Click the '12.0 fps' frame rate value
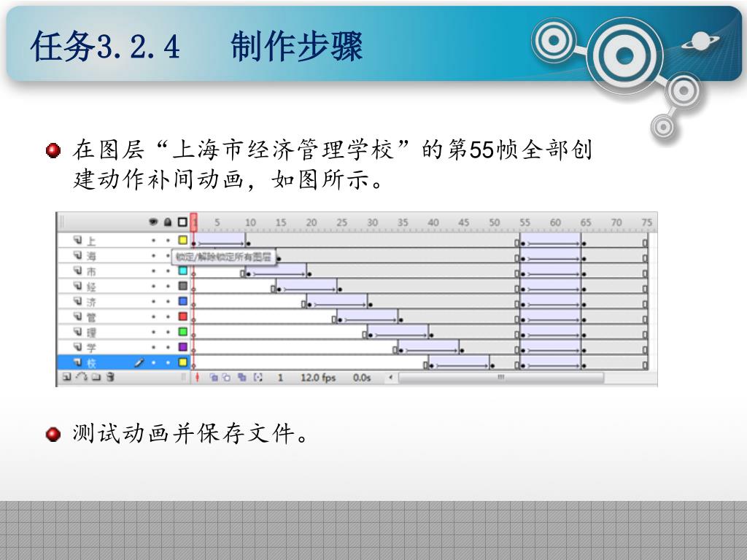This screenshot has height=560, width=747. (x=318, y=378)
